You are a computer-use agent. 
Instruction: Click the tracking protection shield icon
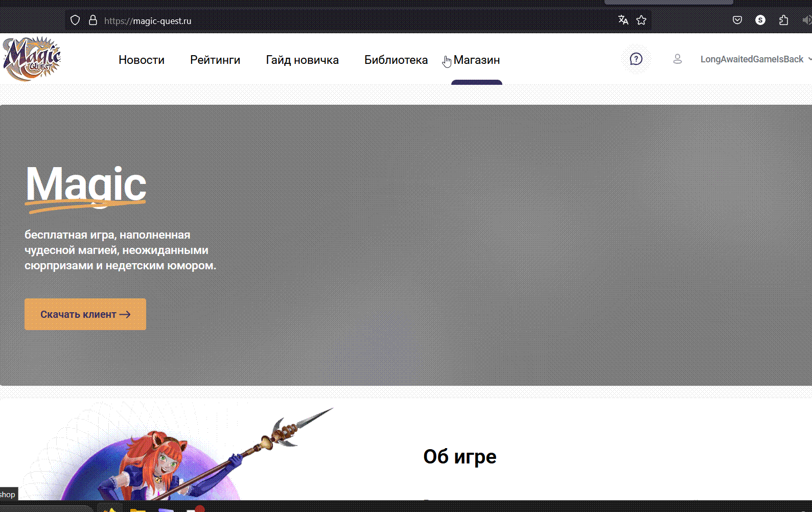tap(75, 20)
